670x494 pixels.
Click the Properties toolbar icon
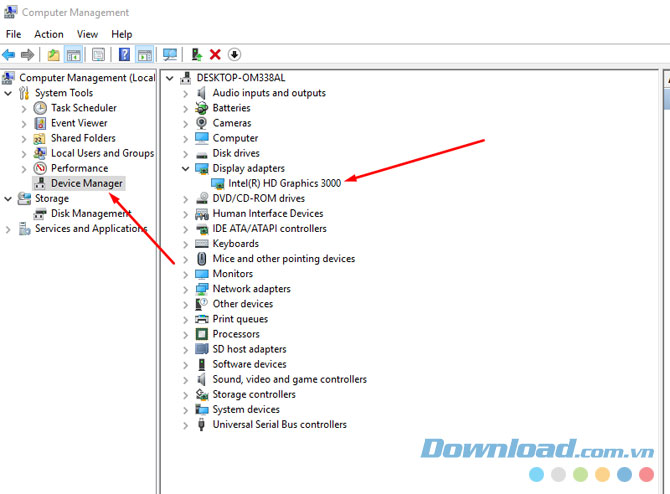98,54
